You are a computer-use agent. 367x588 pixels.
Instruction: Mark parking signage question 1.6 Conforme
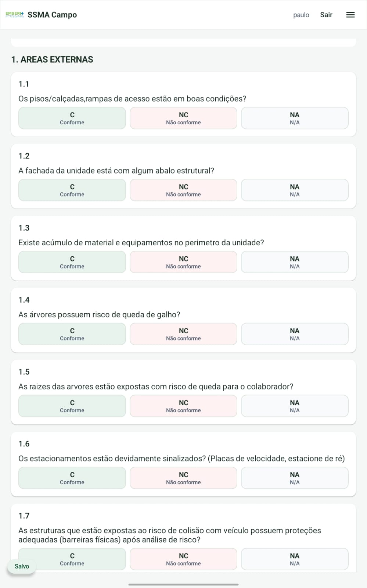point(72,478)
